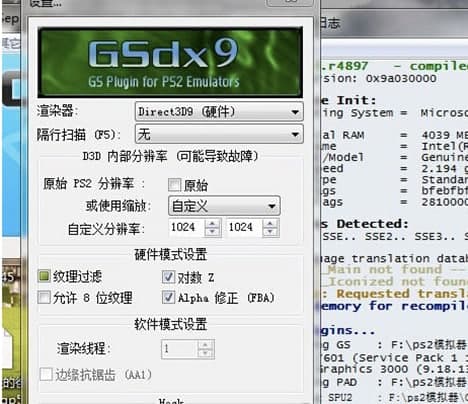Click the 硬件模式设置 group heading
This screenshot has width=468, height=404.
[170, 255]
